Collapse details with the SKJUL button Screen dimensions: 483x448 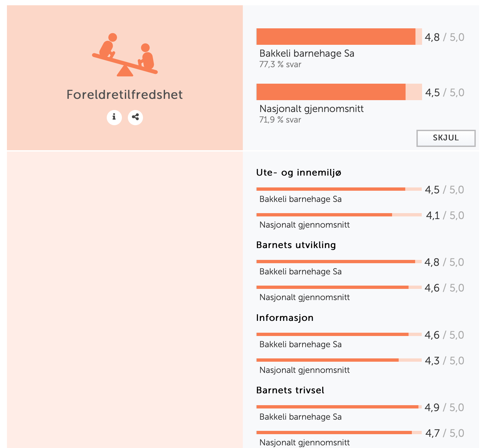pyautogui.click(x=446, y=138)
